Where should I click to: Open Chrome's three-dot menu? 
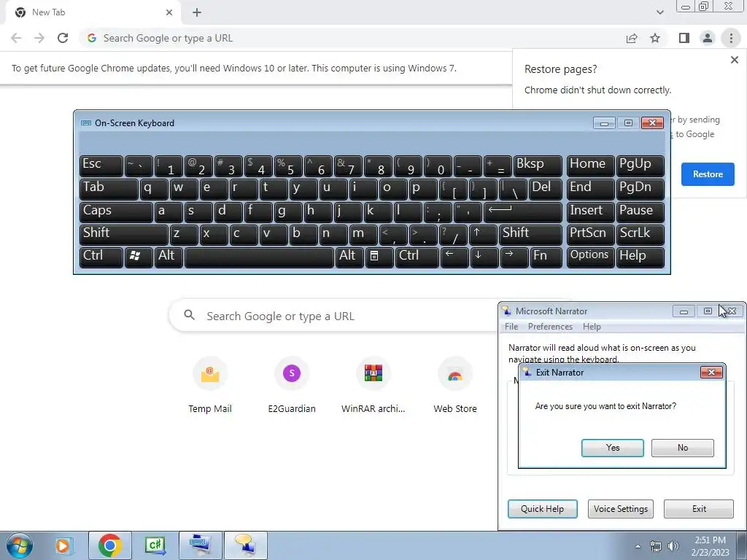point(731,38)
